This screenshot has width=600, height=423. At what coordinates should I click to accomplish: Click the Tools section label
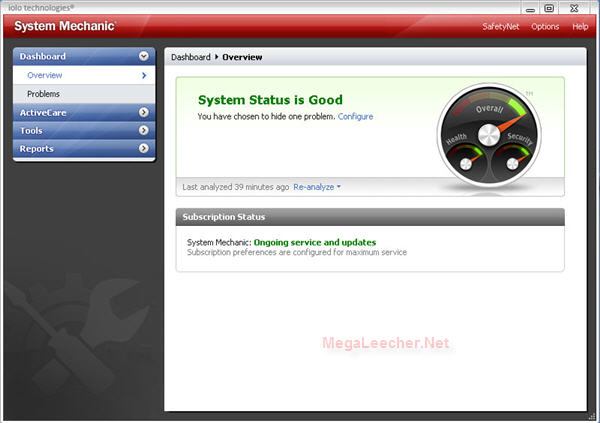point(31,131)
